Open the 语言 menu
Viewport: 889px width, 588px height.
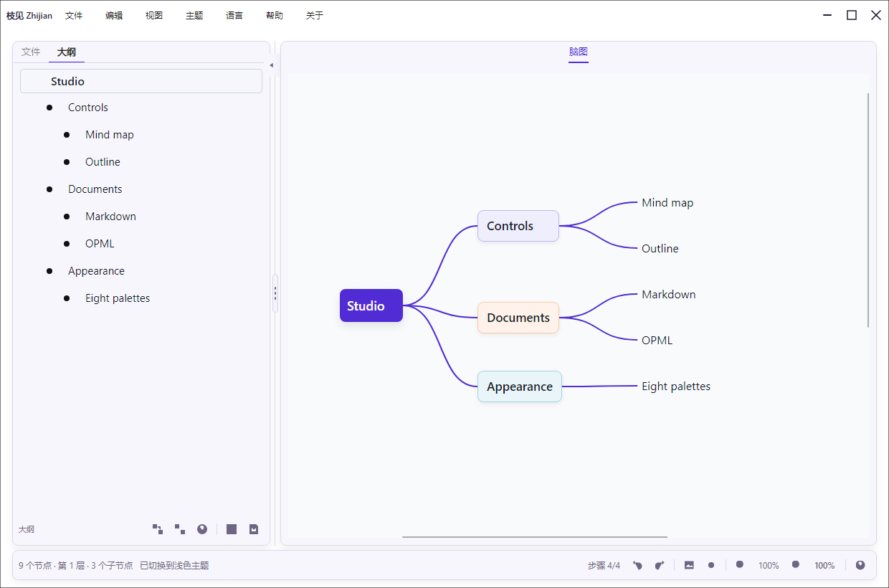[x=234, y=15]
